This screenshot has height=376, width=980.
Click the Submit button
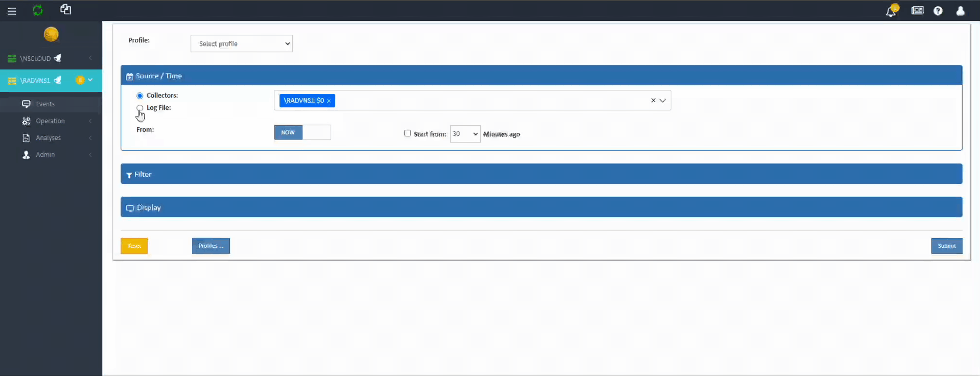pos(946,246)
